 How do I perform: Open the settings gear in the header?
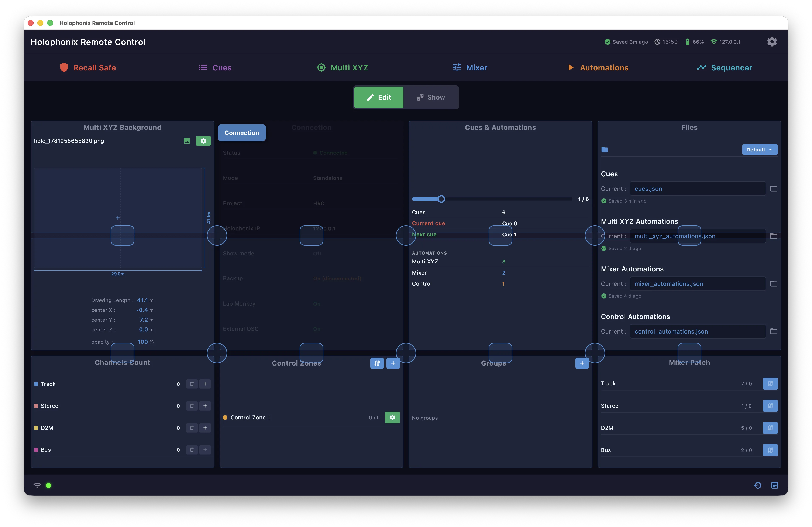pyautogui.click(x=772, y=42)
